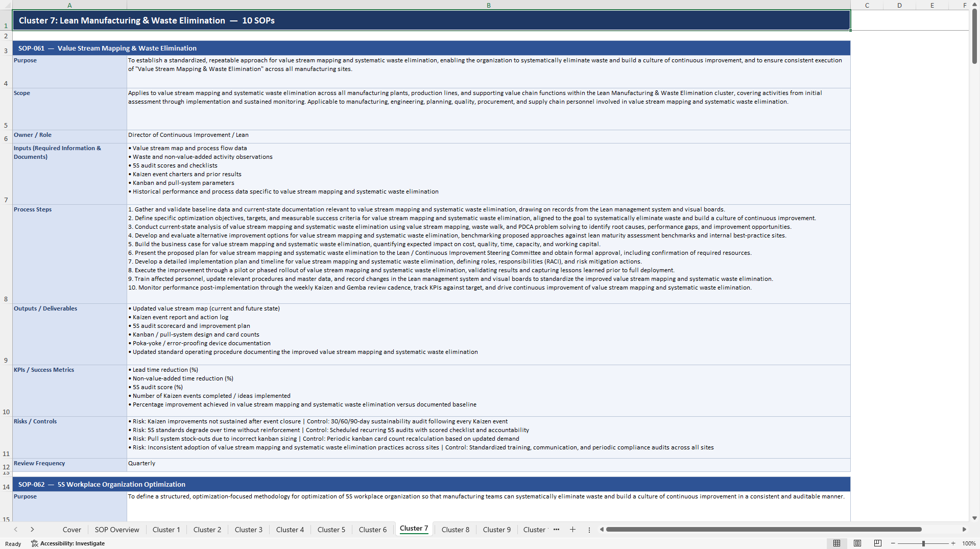The height and width of the screenshot is (549, 980).
Task: Add a new sheet with plus icon
Action: click(572, 530)
